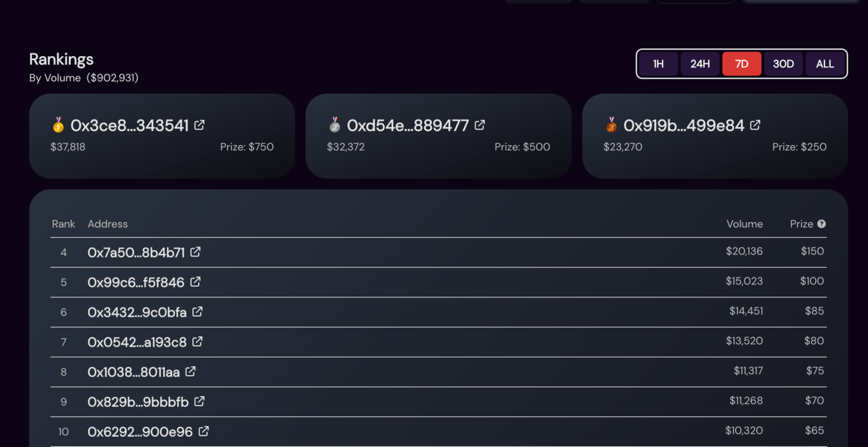Open external link for 0x3ce8...343541
868x447 pixels.
[x=199, y=125]
